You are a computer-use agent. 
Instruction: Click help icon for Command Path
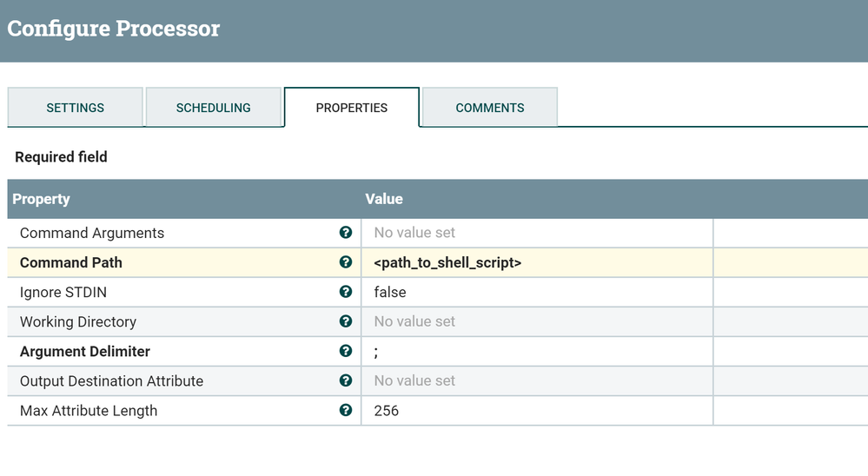346,262
